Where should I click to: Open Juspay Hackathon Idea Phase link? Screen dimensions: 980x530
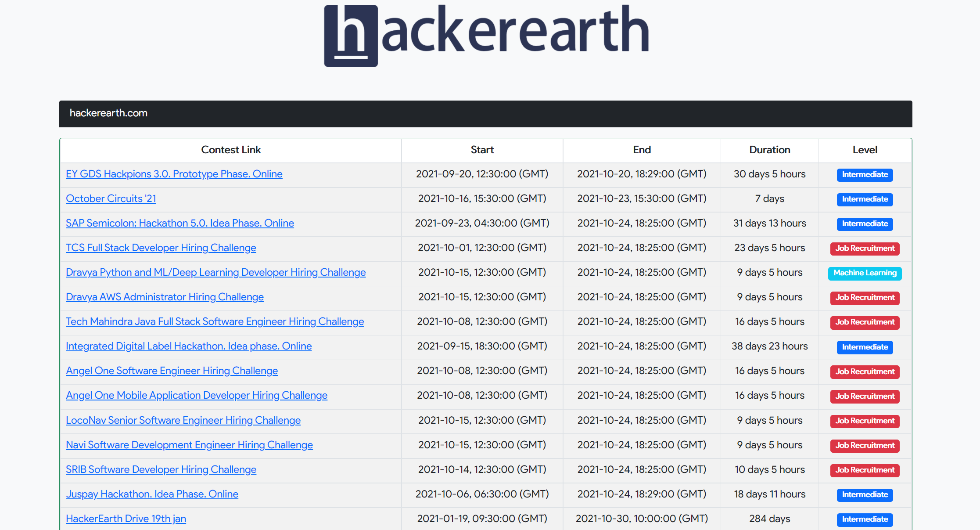(x=152, y=494)
